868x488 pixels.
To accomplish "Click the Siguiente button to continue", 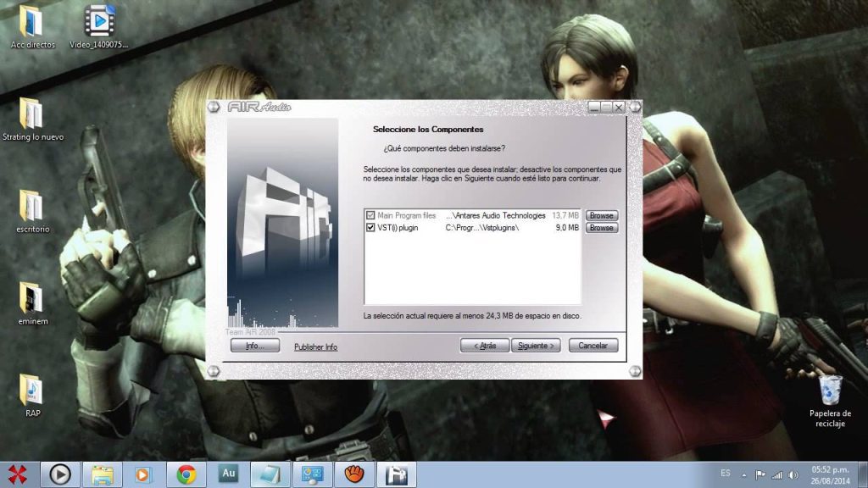I will click(536, 346).
